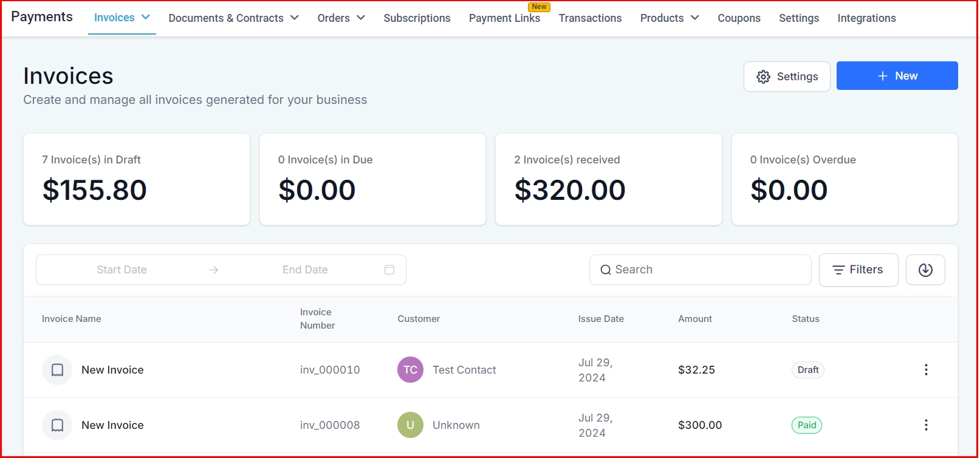Click the download invoices icon button
The height and width of the screenshot is (458, 980).
point(925,270)
